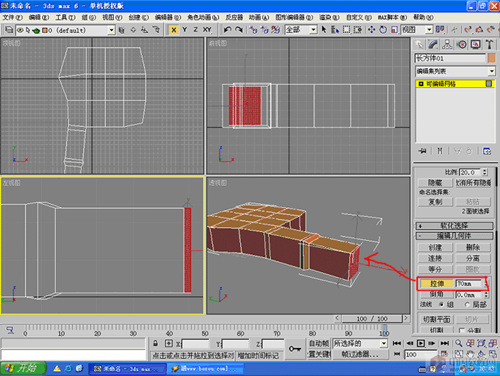Click the 开始 Start button on the taskbar
Image resolution: width=500 pixels, height=376 pixels.
(x=23, y=368)
